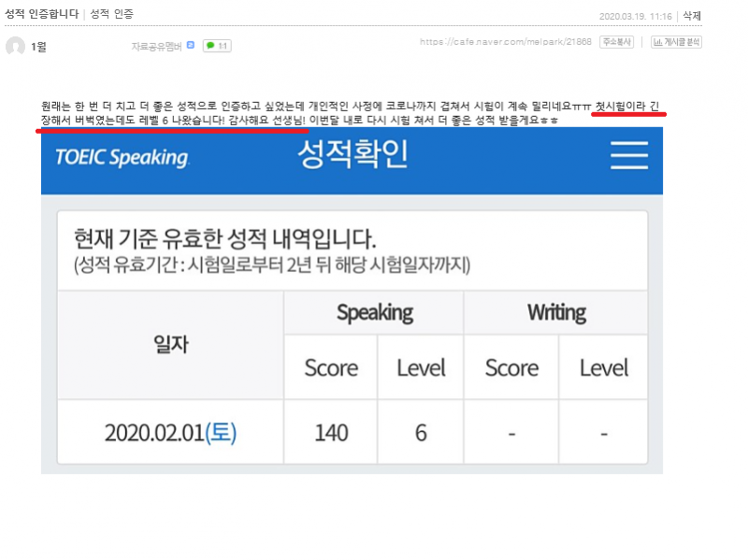
Task: Click the Speaking Score subheader
Action: 331,367
